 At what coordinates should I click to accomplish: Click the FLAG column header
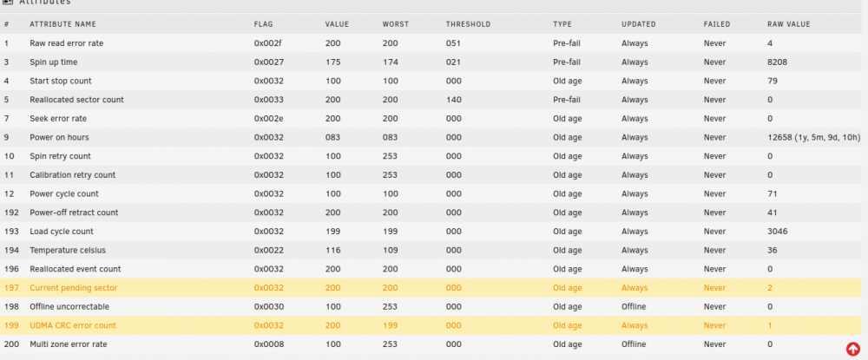point(264,24)
